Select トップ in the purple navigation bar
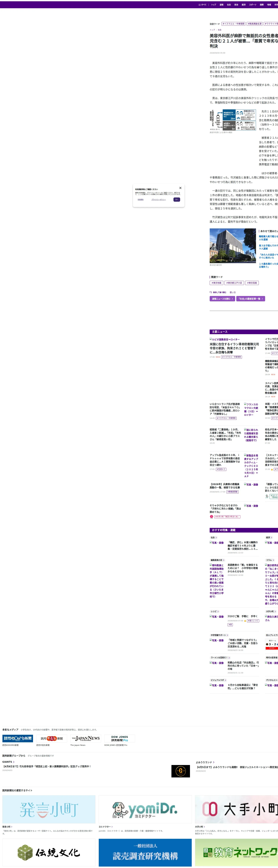Screen dimensions: 278x868 click(214, 5)
